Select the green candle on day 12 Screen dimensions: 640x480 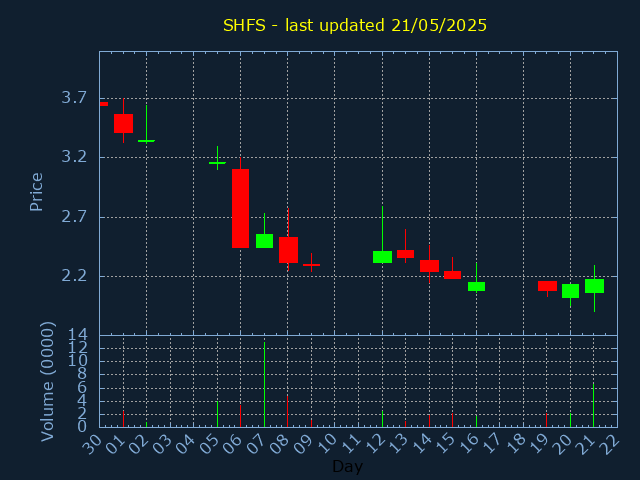click(382, 257)
